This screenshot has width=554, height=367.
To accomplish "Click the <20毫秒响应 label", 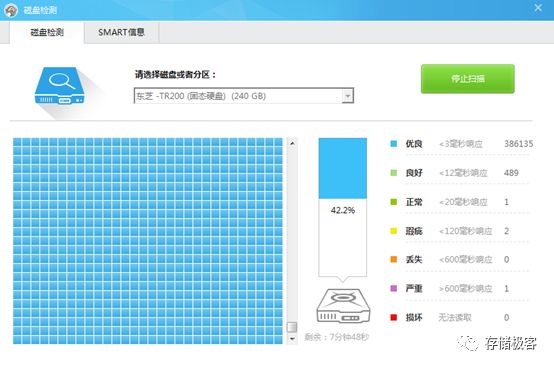I will [x=463, y=202].
